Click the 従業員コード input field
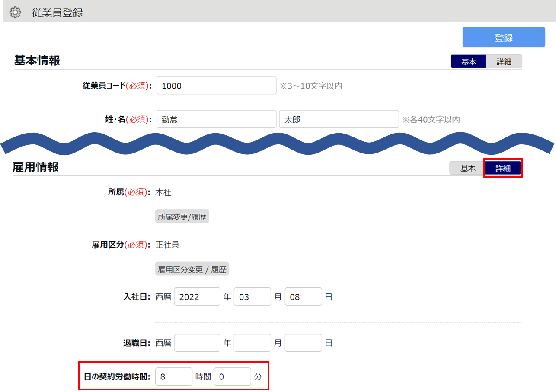556x392 pixels. click(x=216, y=86)
